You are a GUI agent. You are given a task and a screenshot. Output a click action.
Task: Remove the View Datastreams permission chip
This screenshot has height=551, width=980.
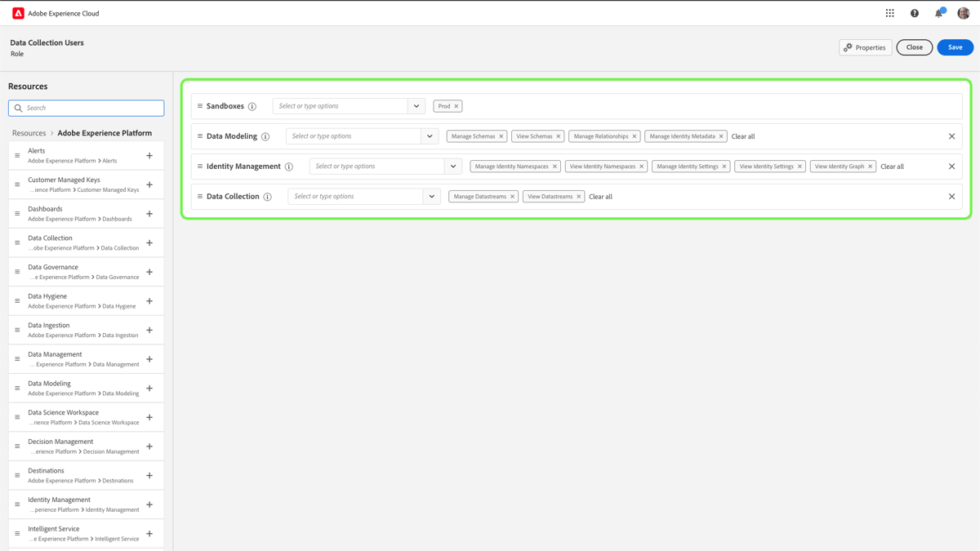[x=578, y=196]
